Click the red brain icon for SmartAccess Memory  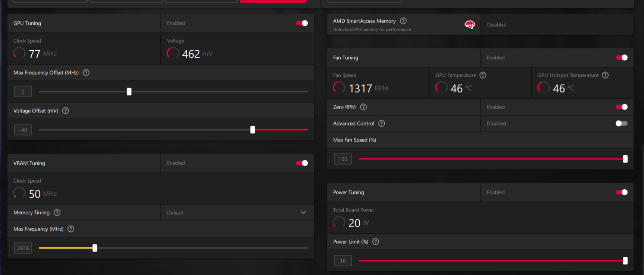click(470, 25)
